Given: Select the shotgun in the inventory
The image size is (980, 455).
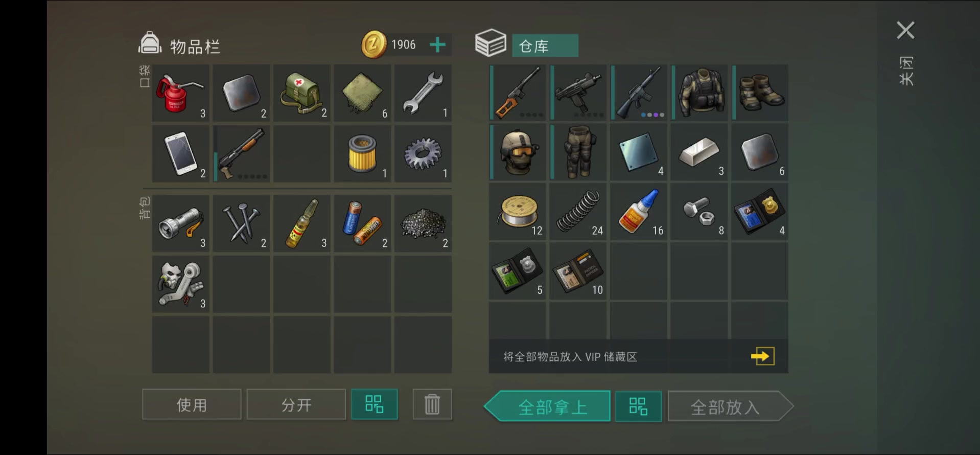Looking at the screenshot, I should (241, 153).
